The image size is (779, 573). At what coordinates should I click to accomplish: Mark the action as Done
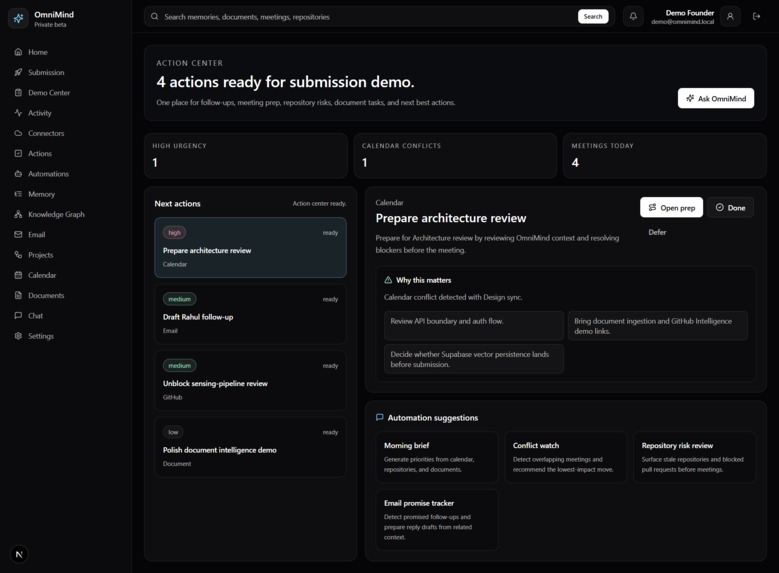click(730, 208)
